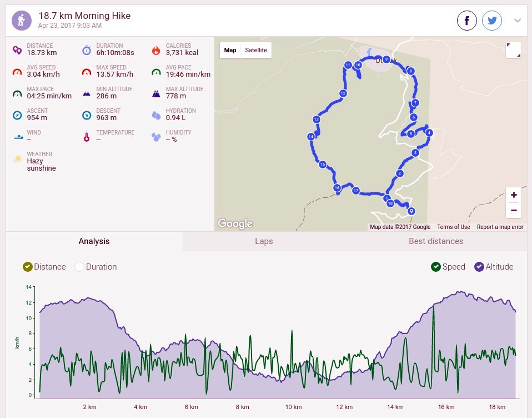Click the hydration droplets icon
The height and width of the screenshot is (418, 532).
[156, 116]
